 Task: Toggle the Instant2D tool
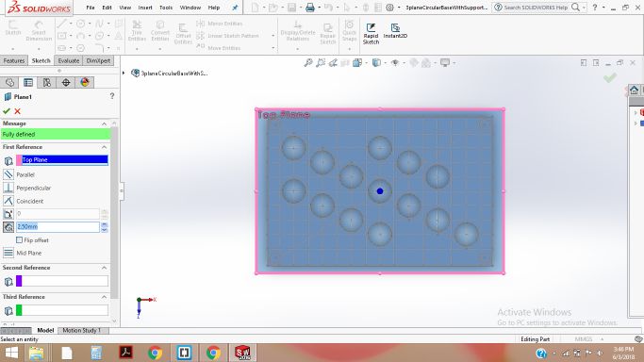395,31
